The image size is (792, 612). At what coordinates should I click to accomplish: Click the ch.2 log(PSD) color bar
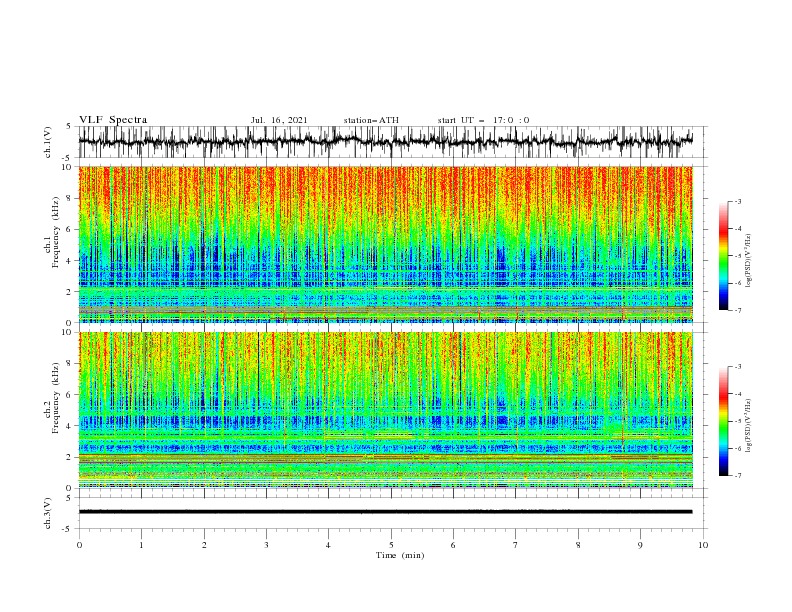click(x=723, y=421)
